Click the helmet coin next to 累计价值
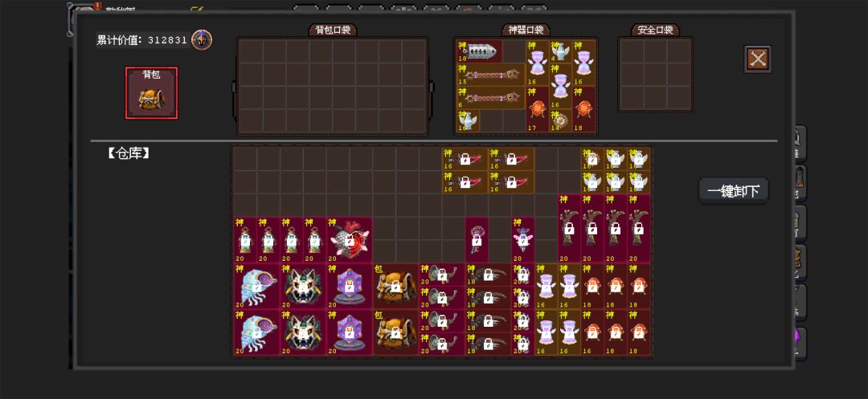Screen dimensions: 868x399 pos(202,40)
